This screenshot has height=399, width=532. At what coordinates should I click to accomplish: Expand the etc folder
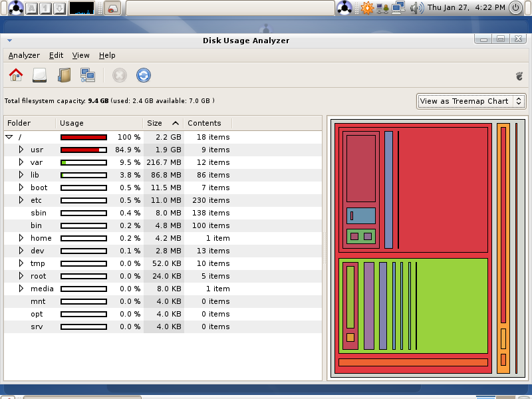pos(21,200)
